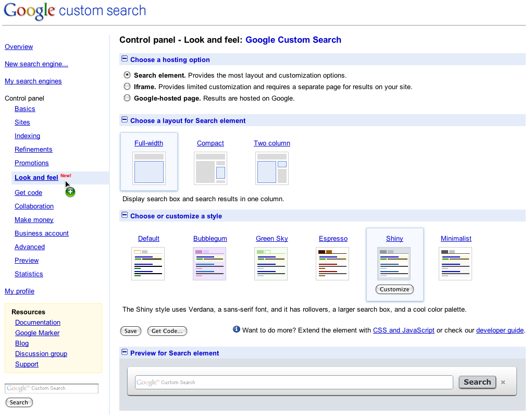Pick the Default style thumbnail
This screenshot has height=418, width=532.
point(148,264)
